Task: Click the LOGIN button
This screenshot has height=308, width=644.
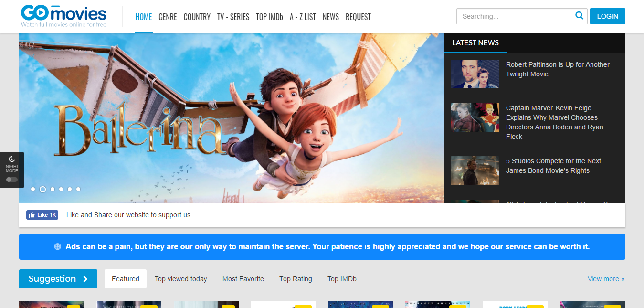Action: pos(608,16)
